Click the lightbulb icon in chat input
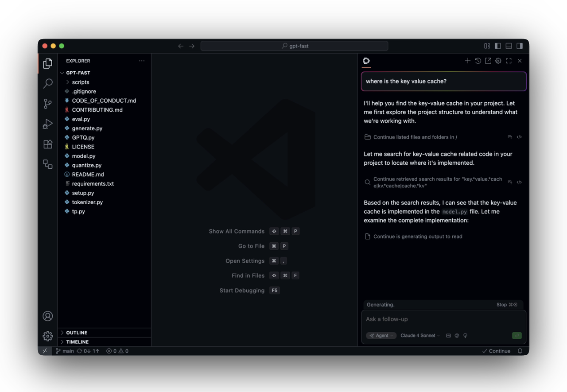The width and height of the screenshot is (567, 392). (465, 336)
